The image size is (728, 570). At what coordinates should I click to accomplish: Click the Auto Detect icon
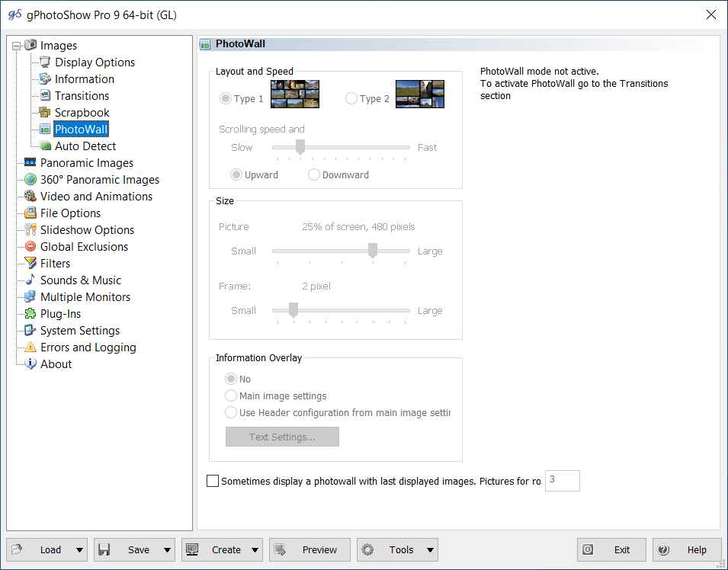click(x=45, y=146)
